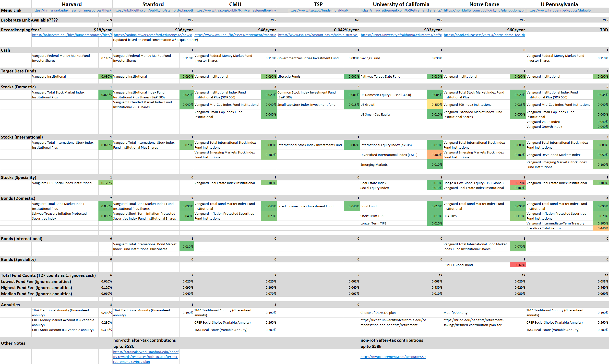This screenshot has width=609, height=364.
Task: Select the yellow 0.350% US Growth fee cell
Action: tap(435, 105)
